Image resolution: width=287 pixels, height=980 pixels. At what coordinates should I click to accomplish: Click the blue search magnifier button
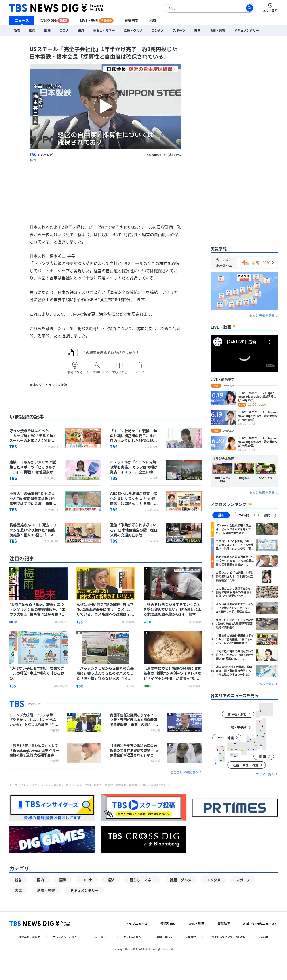coord(249,8)
